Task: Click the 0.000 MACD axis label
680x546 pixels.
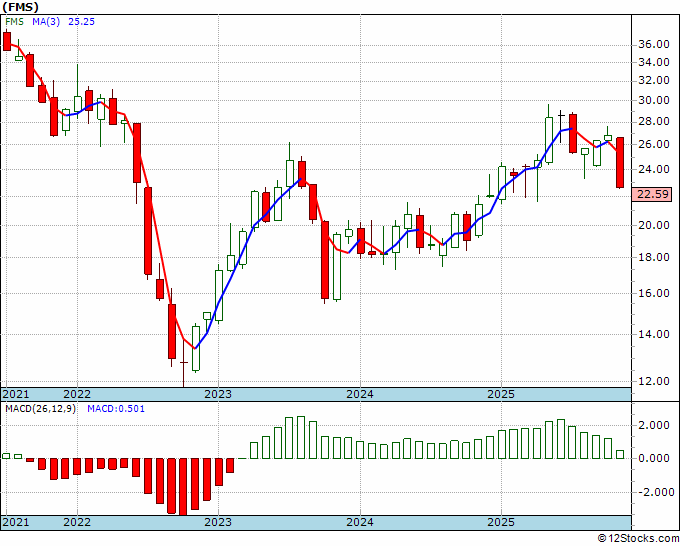Action: pos(654,458)
